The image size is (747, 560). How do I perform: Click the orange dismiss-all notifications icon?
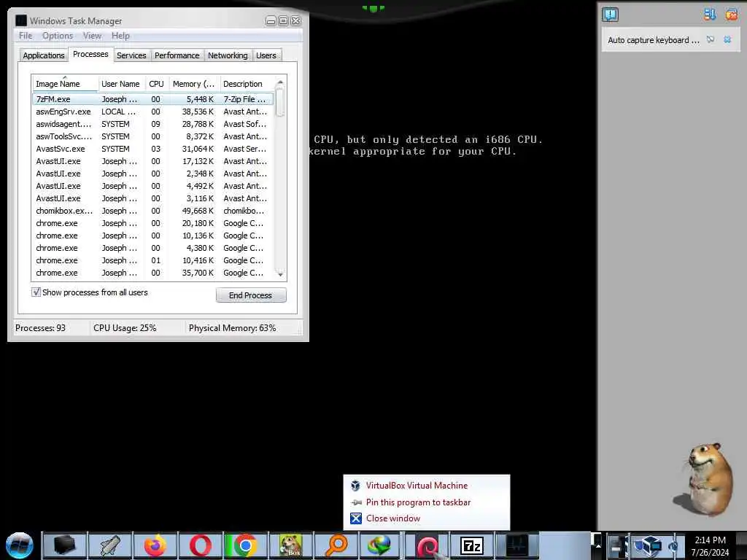pos(731,15)
